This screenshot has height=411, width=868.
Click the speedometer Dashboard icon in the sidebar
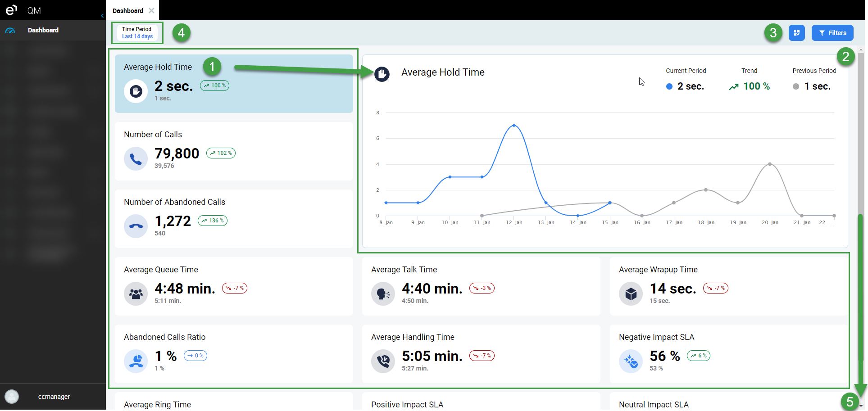(10, 30)
